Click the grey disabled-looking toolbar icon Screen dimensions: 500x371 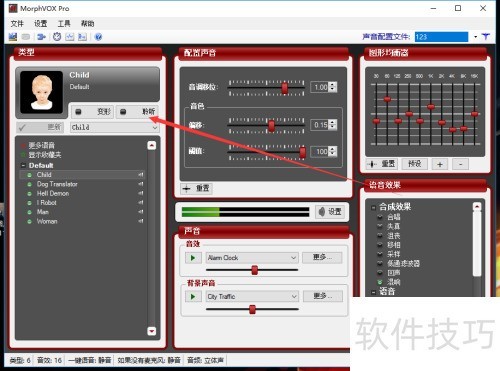(x=26, y=37)
